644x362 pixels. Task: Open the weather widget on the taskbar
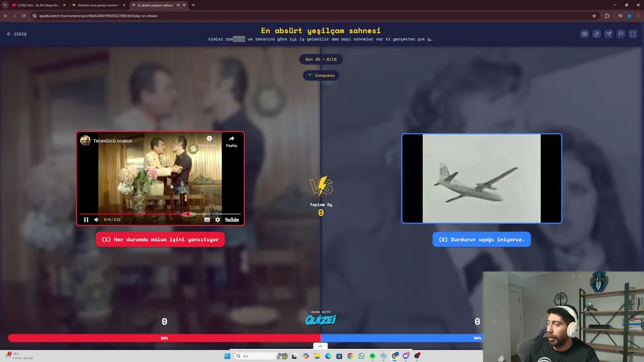[x=20, y=356]
